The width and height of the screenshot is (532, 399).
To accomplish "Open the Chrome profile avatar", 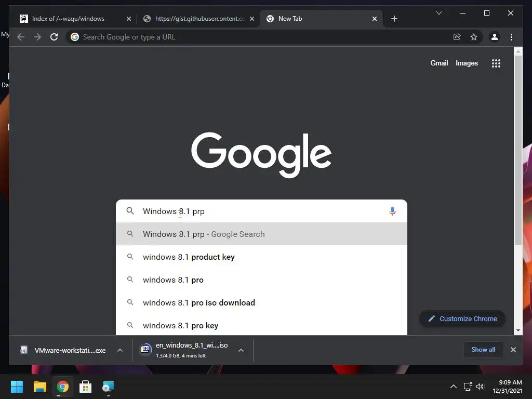I will tap(495, 37).
